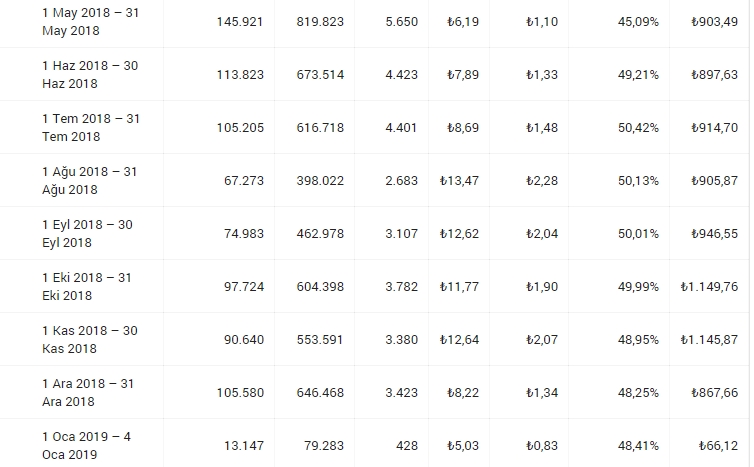This screenshot has height=467, width=754.
Task: Click the 145.921 value in the May row
Action: (x=239, y=22)
